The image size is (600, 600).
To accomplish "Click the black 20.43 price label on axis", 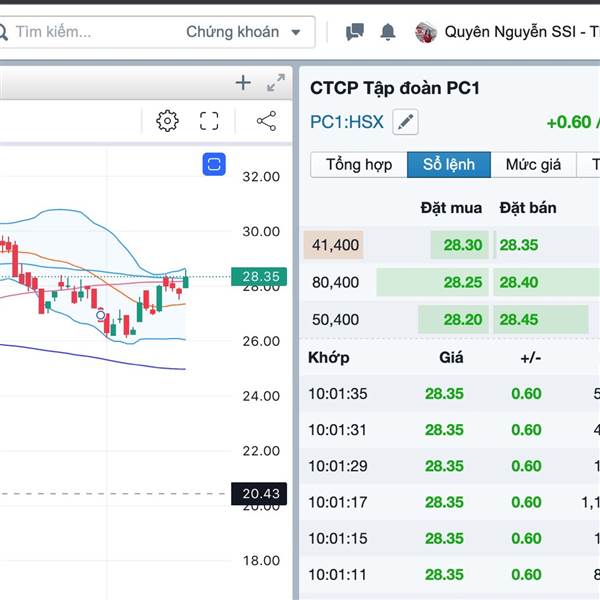I will click(x=259, y=494).
